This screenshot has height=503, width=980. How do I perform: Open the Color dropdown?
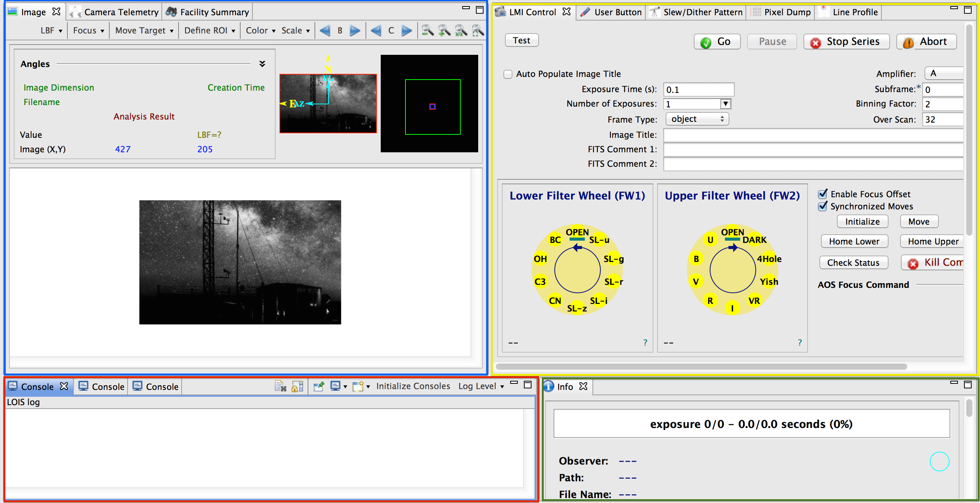click(x=260, y=30)
